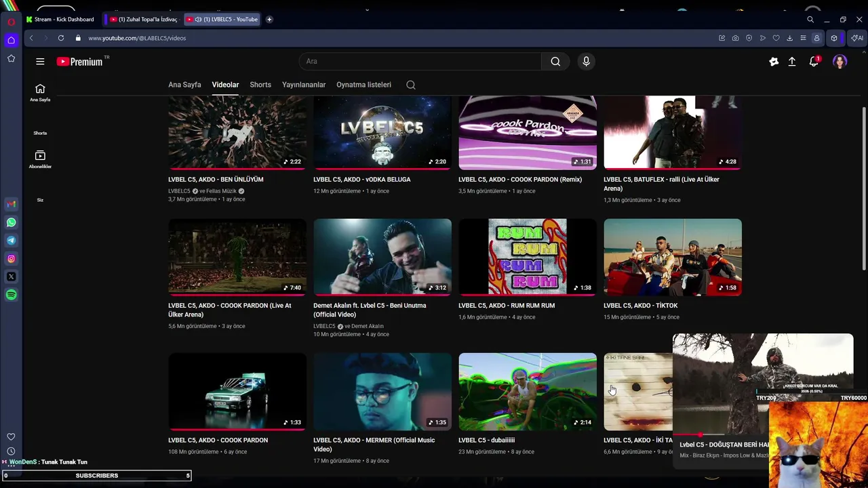Open the dubaiiiiii video thumbnail
This screenshot has width=868, height=488.
pyautogui.click(x=528, y=392)
